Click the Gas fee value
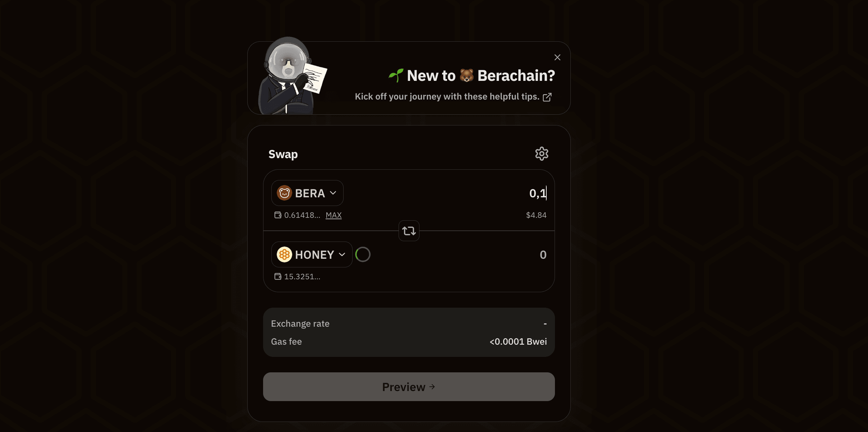 518,341
